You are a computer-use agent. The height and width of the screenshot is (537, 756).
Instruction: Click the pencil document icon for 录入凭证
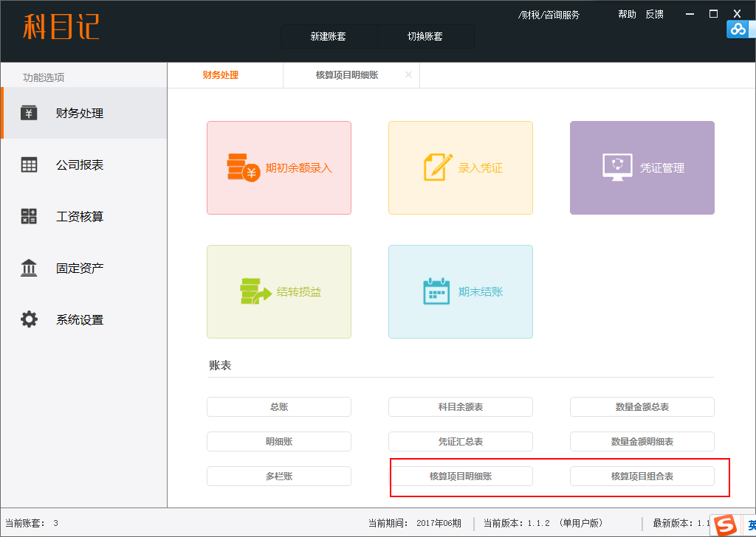[x=437, y=167]
